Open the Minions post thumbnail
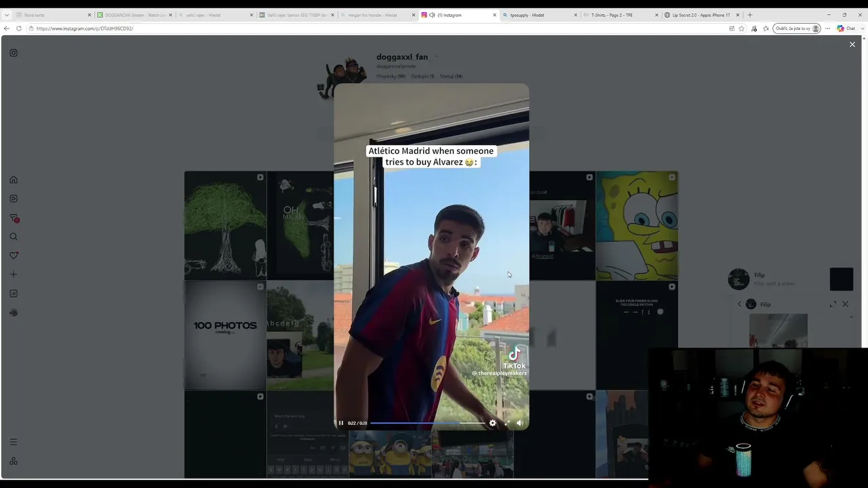Screen dimensions: 868x488 390,455
